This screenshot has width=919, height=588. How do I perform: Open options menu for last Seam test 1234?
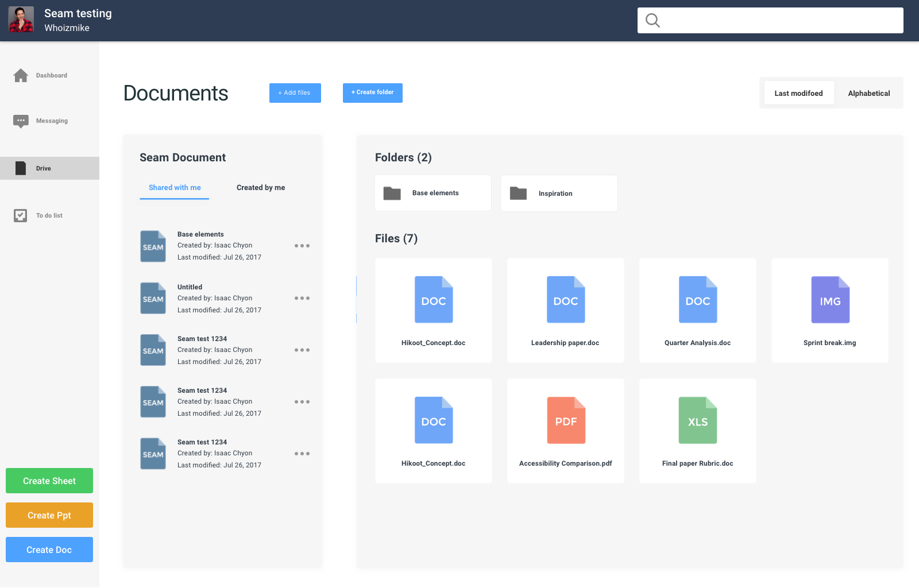pos(302,454)
